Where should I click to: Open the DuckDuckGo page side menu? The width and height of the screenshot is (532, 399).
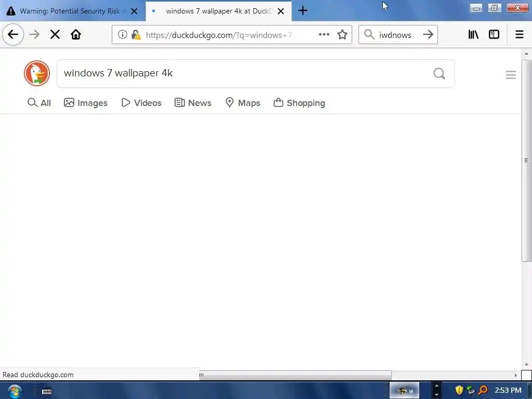click(x=511, y=75)
